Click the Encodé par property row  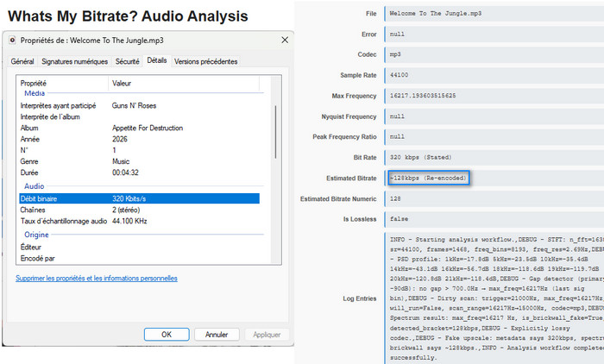[140, 258]
